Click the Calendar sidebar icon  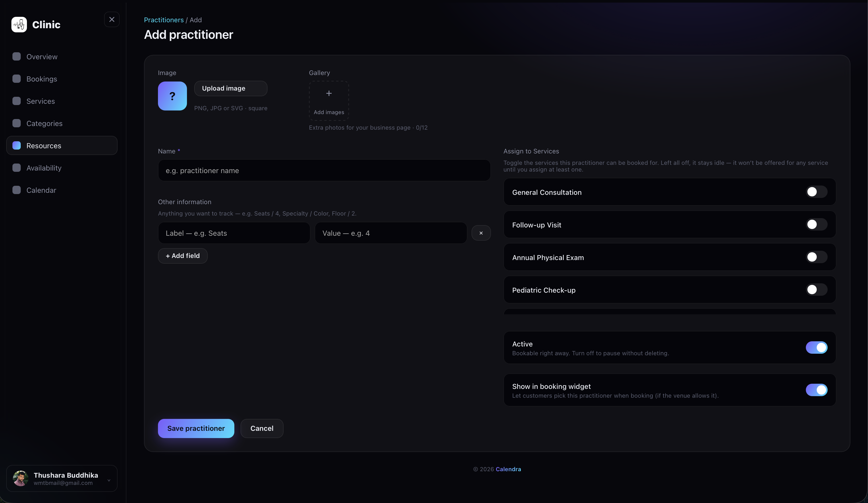click(17, 190)
